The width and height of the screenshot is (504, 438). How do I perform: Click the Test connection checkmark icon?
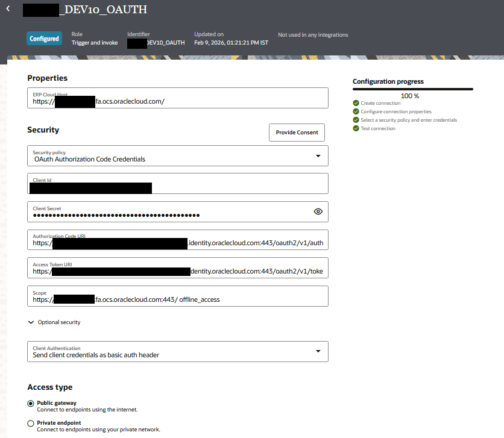coord(356,128)
